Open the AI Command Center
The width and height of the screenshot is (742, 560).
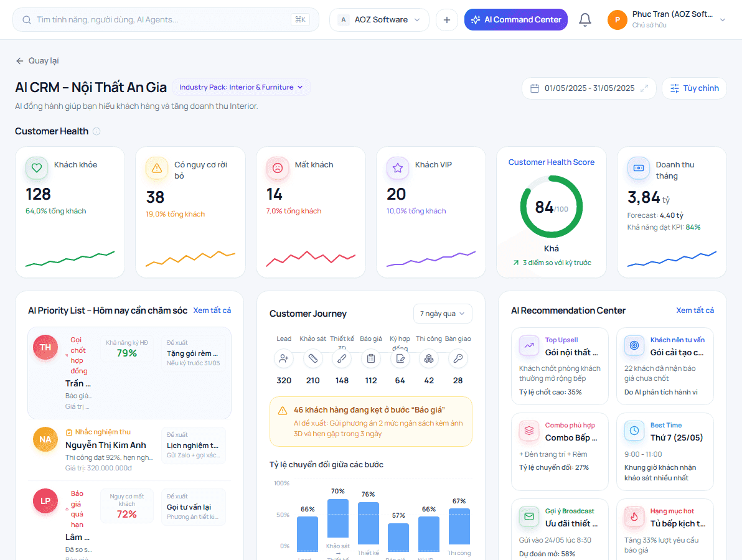click(x=516, y=20)
